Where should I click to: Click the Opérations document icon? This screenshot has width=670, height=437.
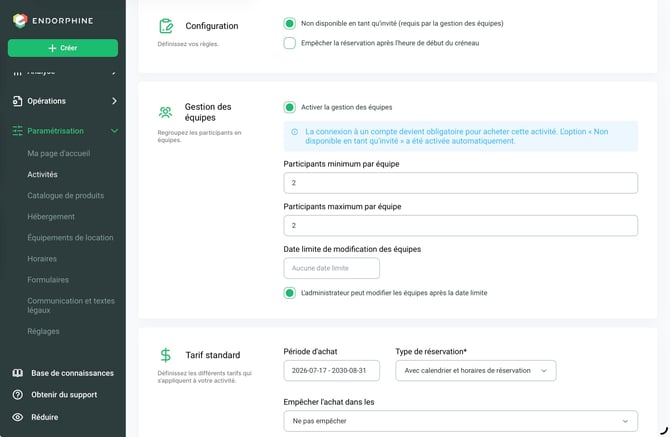click(x=18, y=101)
